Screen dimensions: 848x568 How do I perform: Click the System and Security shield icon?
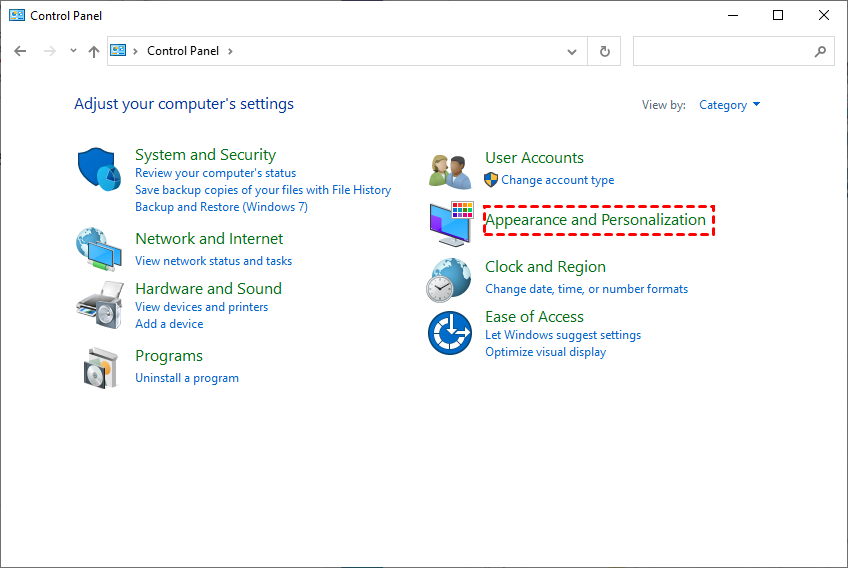click(x=98, y=168)
